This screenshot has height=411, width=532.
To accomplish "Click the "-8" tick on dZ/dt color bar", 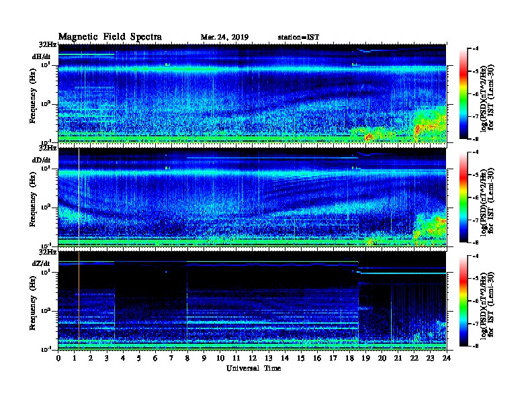I will [476, 346].
